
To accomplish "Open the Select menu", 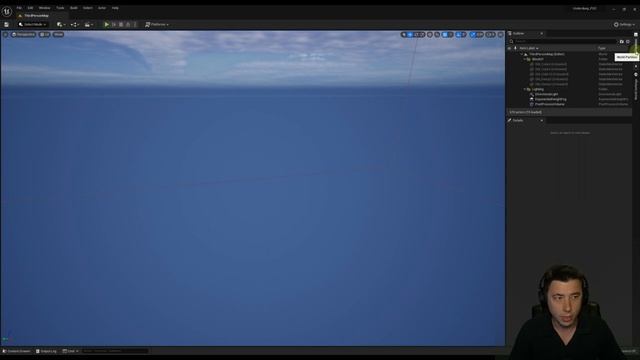I will [x=87, y=8].
